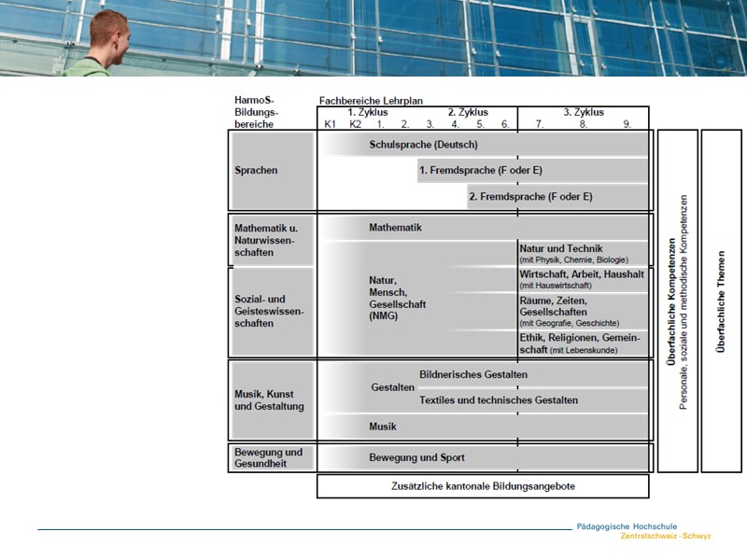This screenshot has height=560, width=747.
Task: Click the Überfachliche Themen vertical box
Action: (721, 301)
